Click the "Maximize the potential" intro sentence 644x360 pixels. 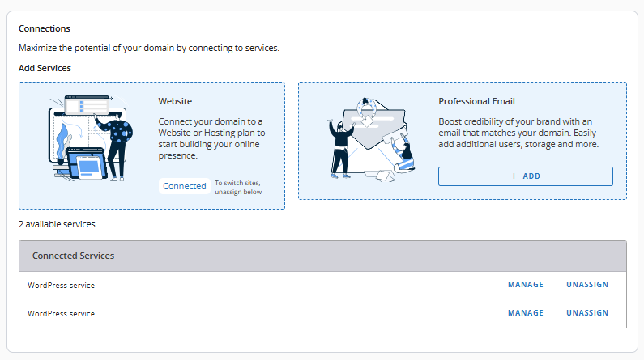pos(149,48)
